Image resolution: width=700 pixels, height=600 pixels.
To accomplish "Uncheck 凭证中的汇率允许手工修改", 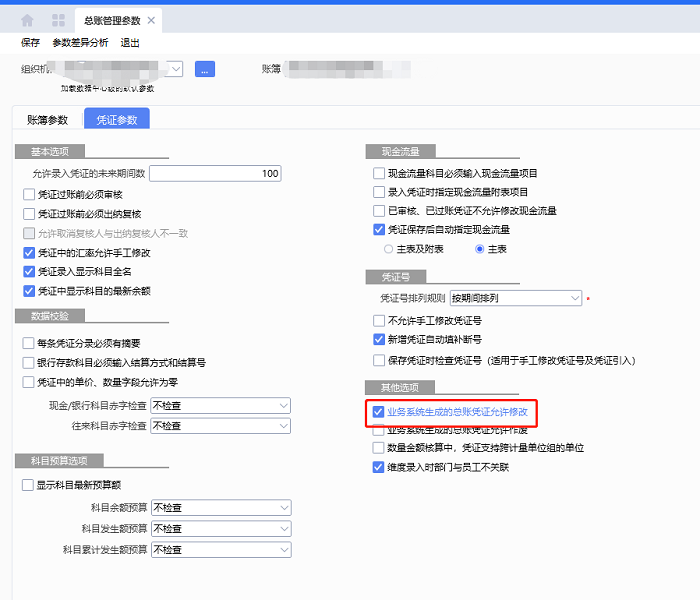I will [29, 253].
